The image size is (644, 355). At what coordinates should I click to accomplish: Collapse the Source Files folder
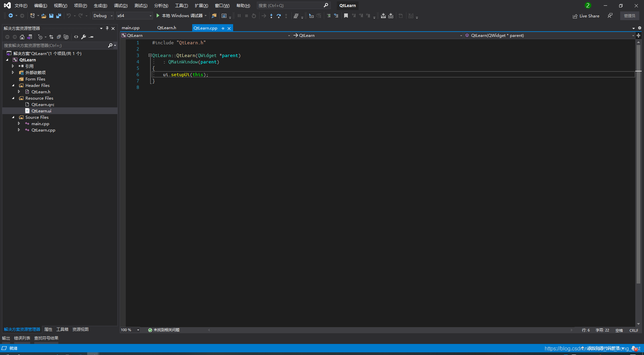click(13, 117)
